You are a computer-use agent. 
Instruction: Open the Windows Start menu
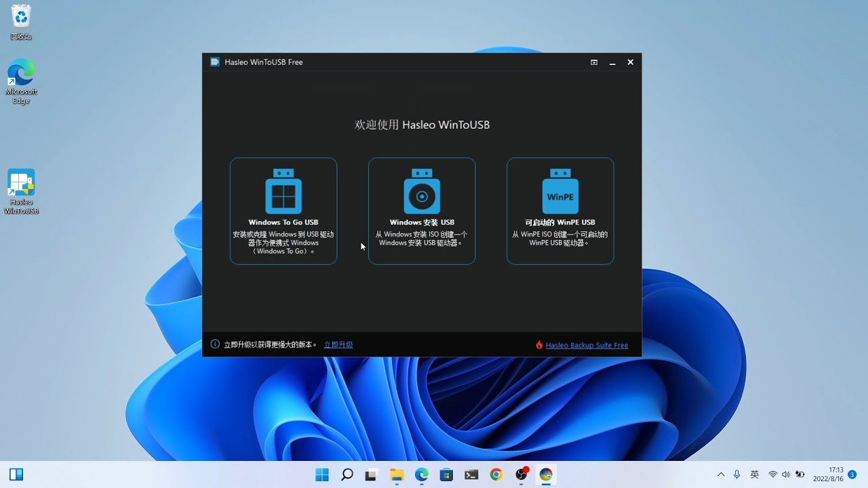pos(322,474)
